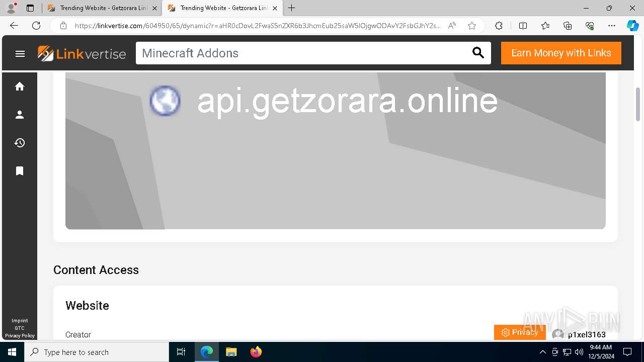The width and height of the screenshot is (644, 362).
Task: Open the GTC link
Action: [x=20, y=328]
